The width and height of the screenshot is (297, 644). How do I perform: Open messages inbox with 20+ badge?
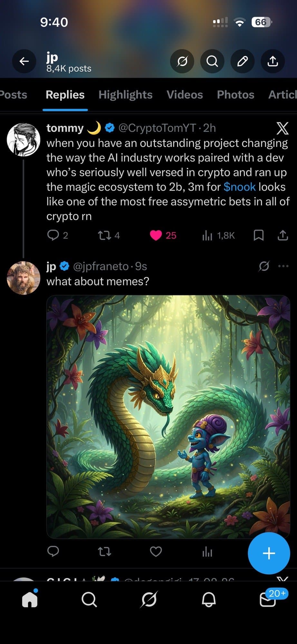(x=268, y=599)
